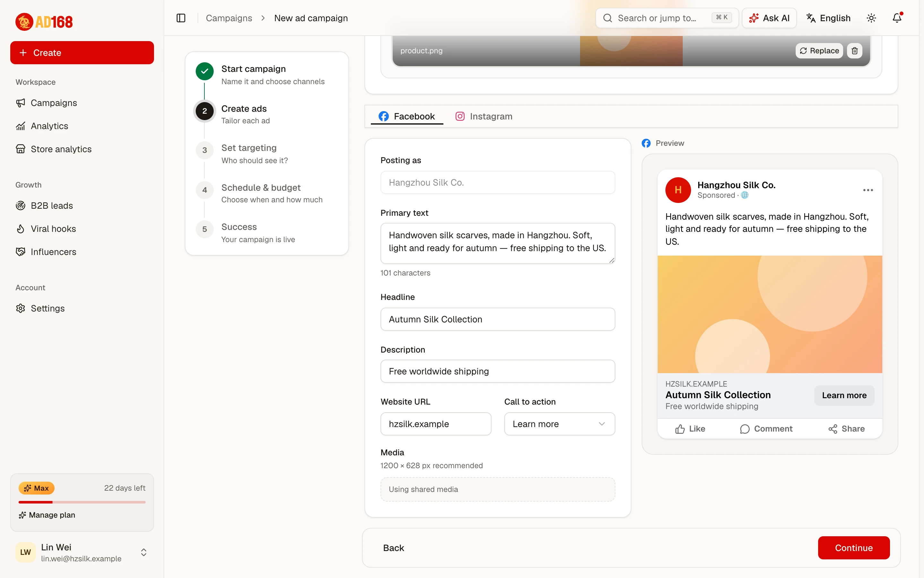Viewport: 924px width, 578px height.
Task: Go to the Start campaign step
Action: coord(267,74)
